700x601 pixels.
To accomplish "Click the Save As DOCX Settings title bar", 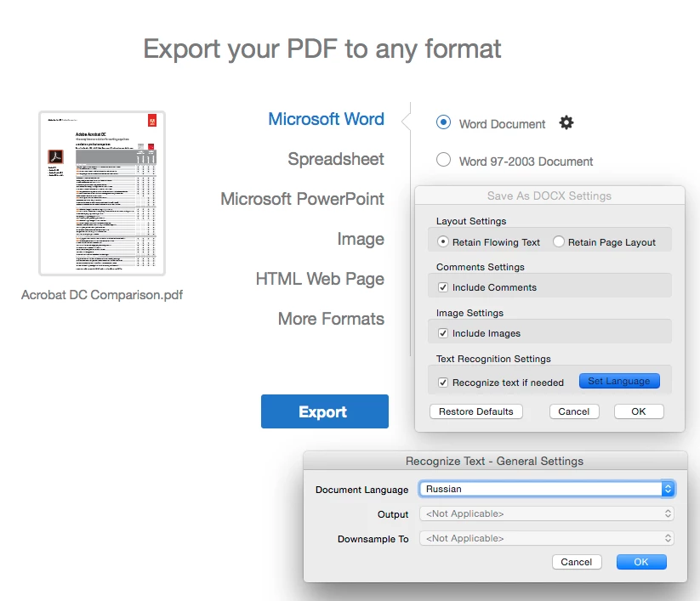I will click(549, 196).
